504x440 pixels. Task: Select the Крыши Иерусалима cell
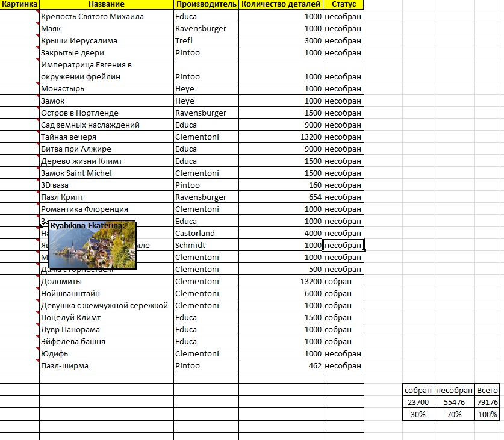[x=107, y=40]
